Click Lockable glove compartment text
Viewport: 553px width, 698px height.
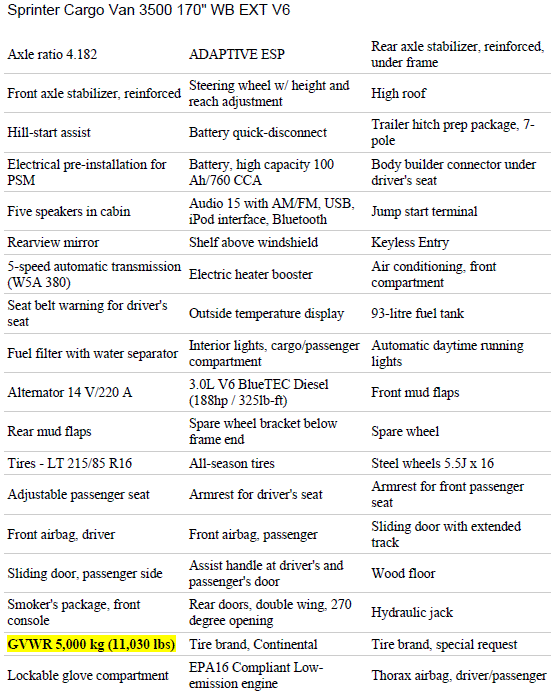point(88,676)
